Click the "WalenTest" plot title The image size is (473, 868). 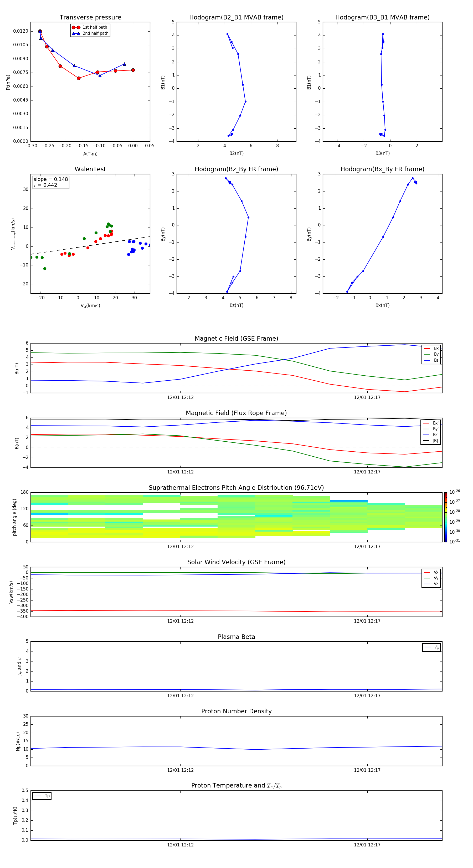pyautogui.click(x=90, y=169)
